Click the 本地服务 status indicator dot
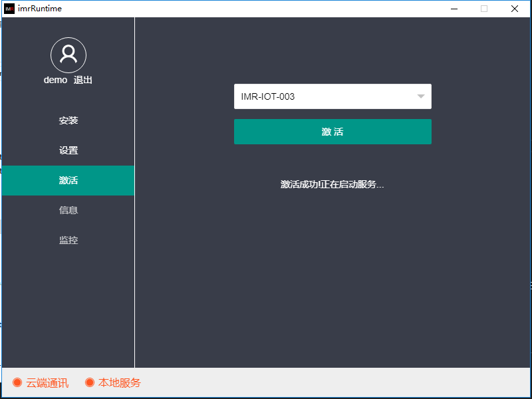 [x=90, y=382]
